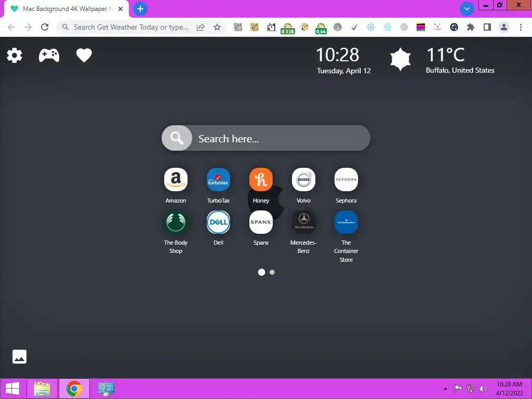The height and width of the screenshot is (399, 532).
Task: Click the Chrome taskbar icon
Action: [x=74, y=389]
